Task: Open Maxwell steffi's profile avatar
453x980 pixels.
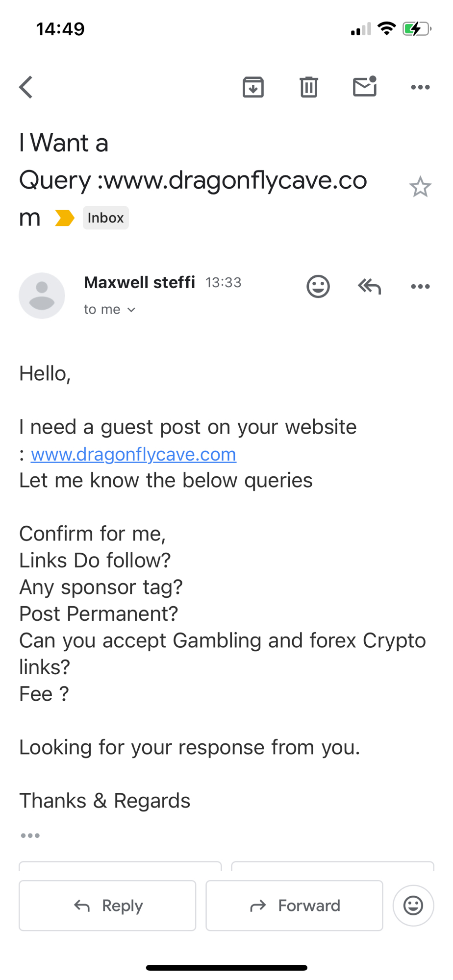Action: click(42, 295)
